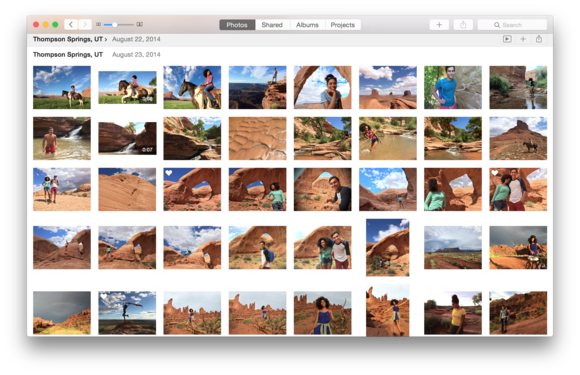Toggle heart on the couple by arch photo
This screenshot has width=580, height=375.
pos(495,173)
